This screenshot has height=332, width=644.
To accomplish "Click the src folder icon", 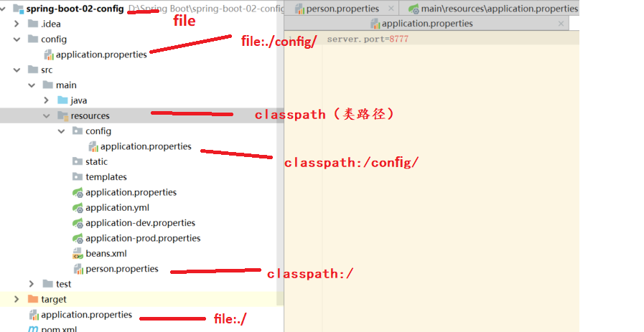I will coord(33,70).
